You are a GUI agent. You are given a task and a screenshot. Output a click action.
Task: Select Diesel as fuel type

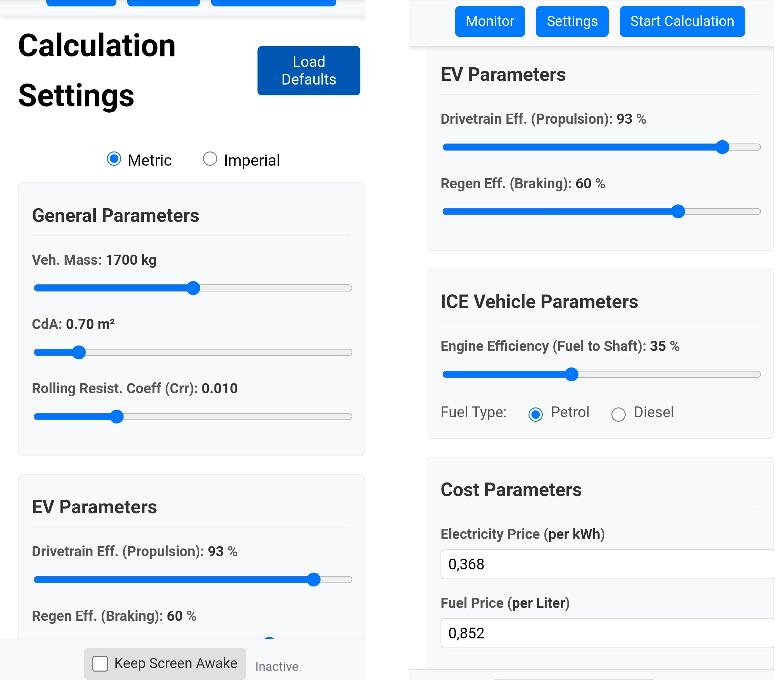tap(618, 414)
